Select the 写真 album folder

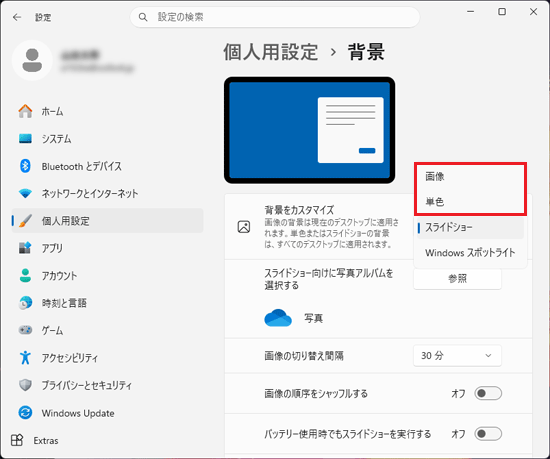(294, 318)
